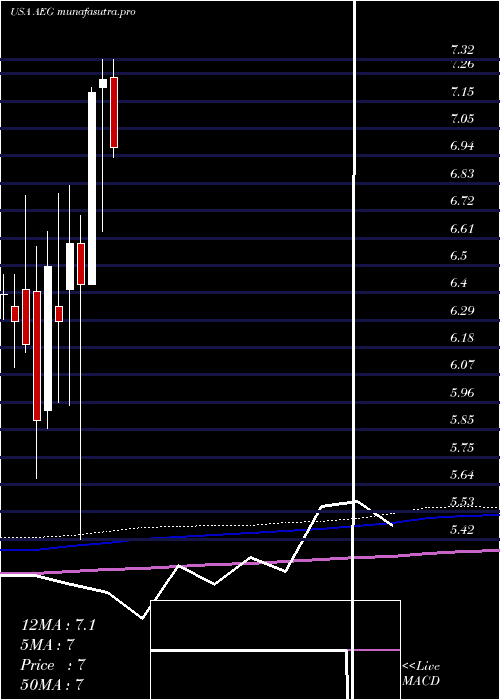Click the 5.75 price axis label

point(462,448)
